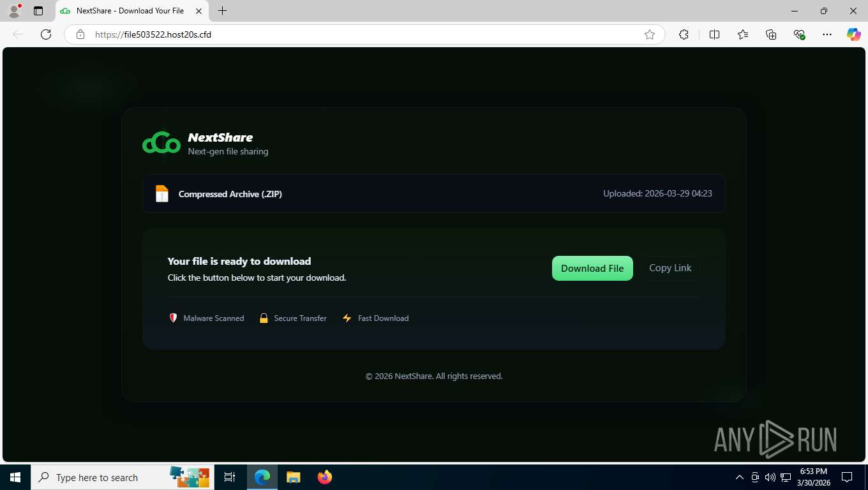Go back to the previous page
Image resolution: width=868 pixels, height=490 pixels.
[18, 34]
